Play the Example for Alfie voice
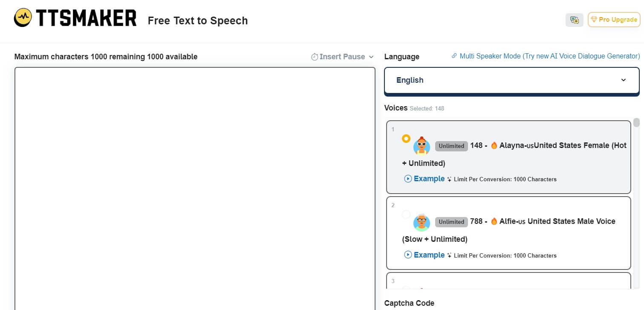The height and width of the screenshot is (310, 644). (424, 255)
